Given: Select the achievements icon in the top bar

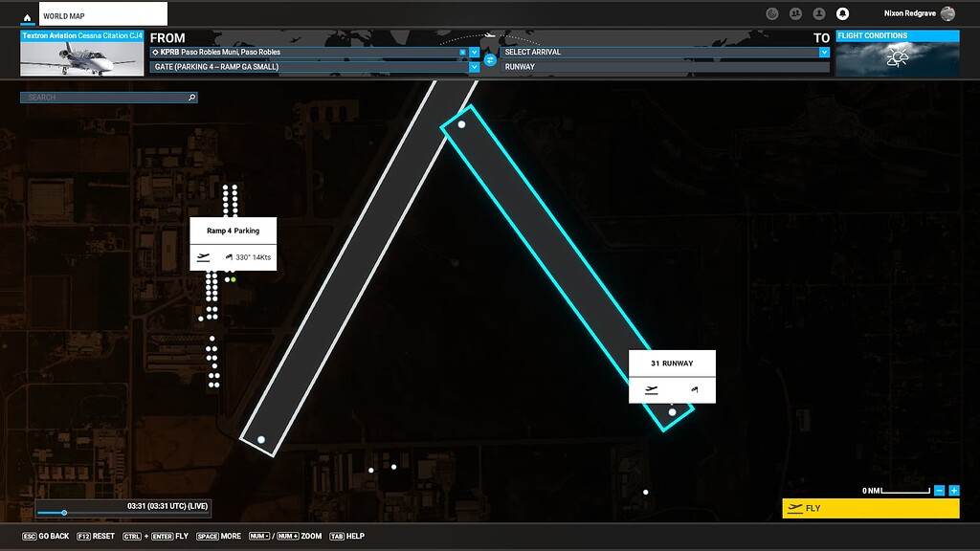Looking at the screenshot, I should (772, 13).
